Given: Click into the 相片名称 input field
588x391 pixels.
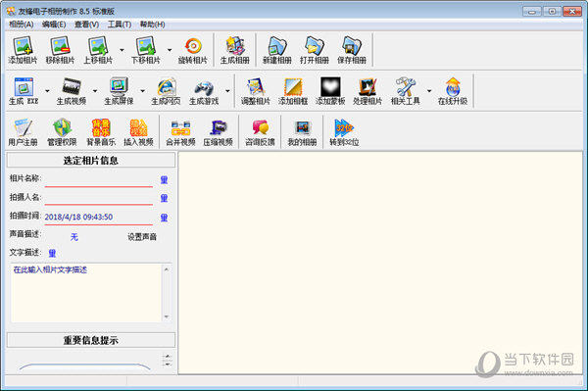Looking at the screenshot, I should (x=99, y=179).
